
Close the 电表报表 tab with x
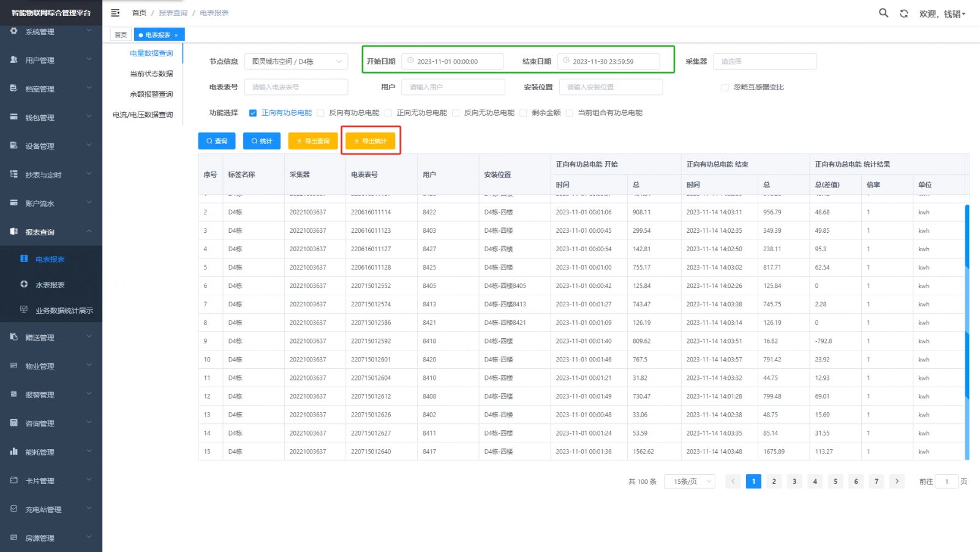pos(176,36)
